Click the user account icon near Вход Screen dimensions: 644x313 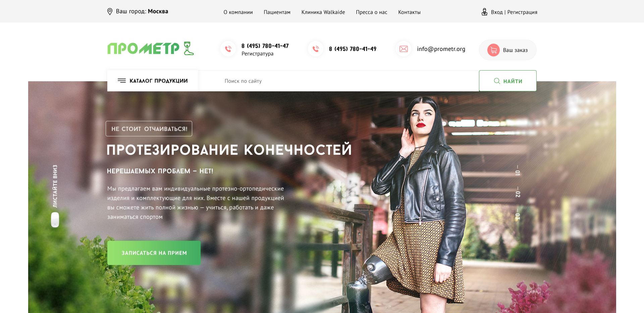(x=484, y=12)
